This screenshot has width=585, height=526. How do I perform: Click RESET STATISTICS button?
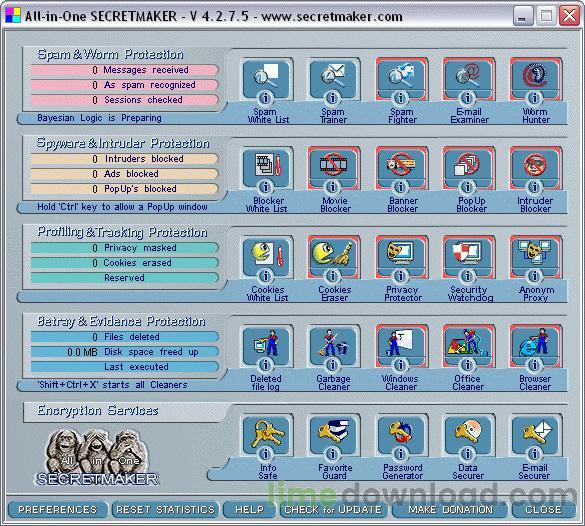tap(165, 510)
